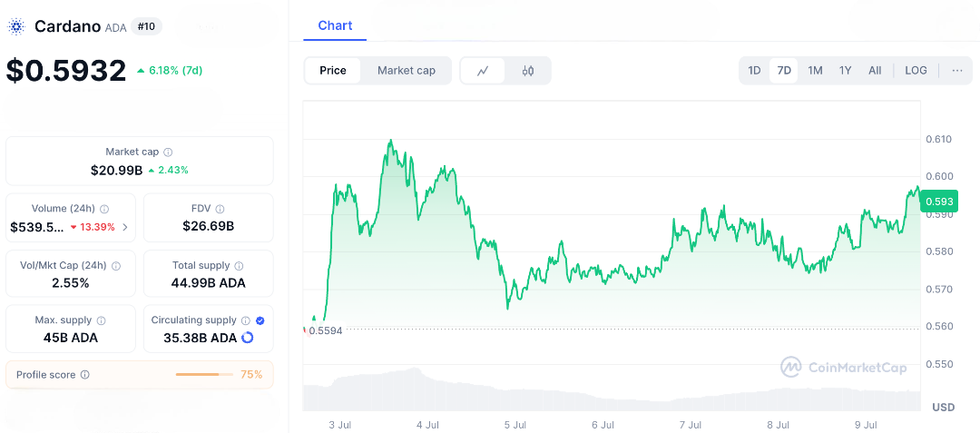
Task: Select the 1D time range
Action: click(754, 71)
